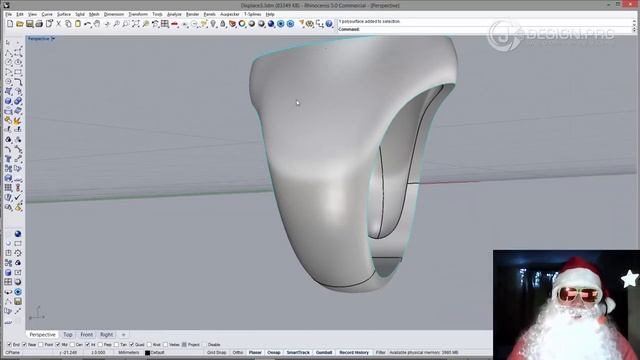
Task: Click the Cut scissors icon
Action: click(59, 24)
